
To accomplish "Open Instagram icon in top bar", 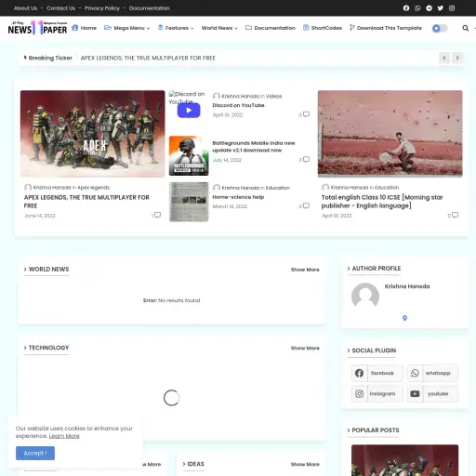I will (452, 8).
